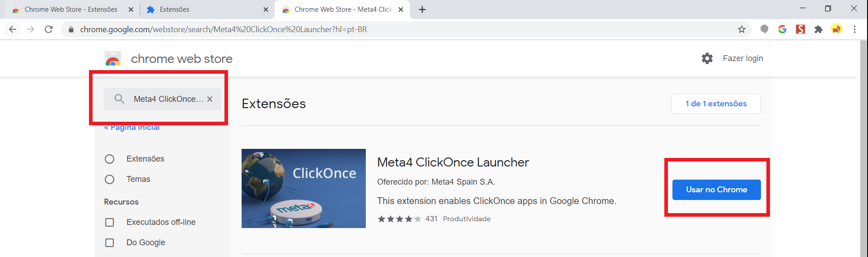Click the star rating of the extension

pos(399,219)
